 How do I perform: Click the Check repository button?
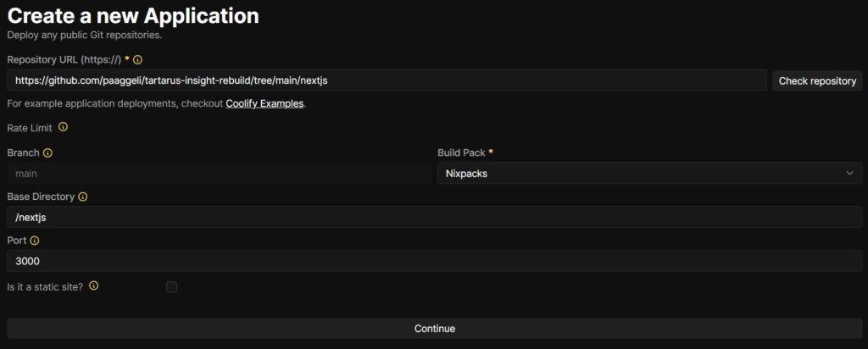817,80
